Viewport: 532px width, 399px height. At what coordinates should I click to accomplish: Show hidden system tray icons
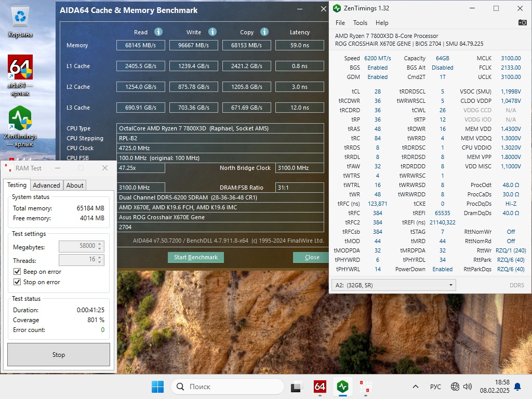pyautogui.click(x=415, y=387)
